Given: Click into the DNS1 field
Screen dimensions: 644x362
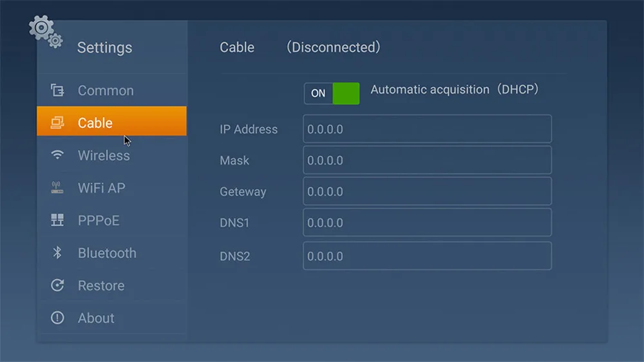Looking at the screenshot, I should coord(427,222).
